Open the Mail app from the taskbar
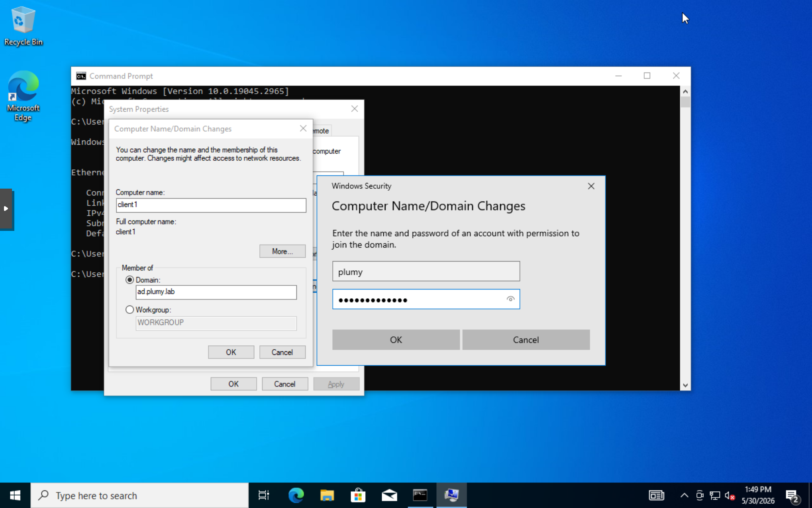 [389, 495]
